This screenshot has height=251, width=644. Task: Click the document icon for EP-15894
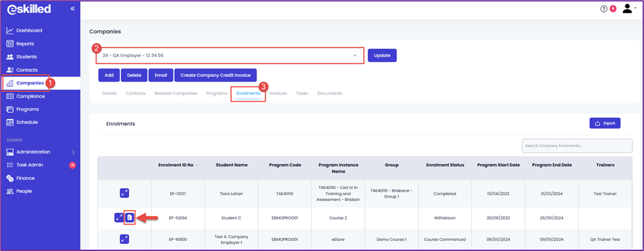(130, 217)
